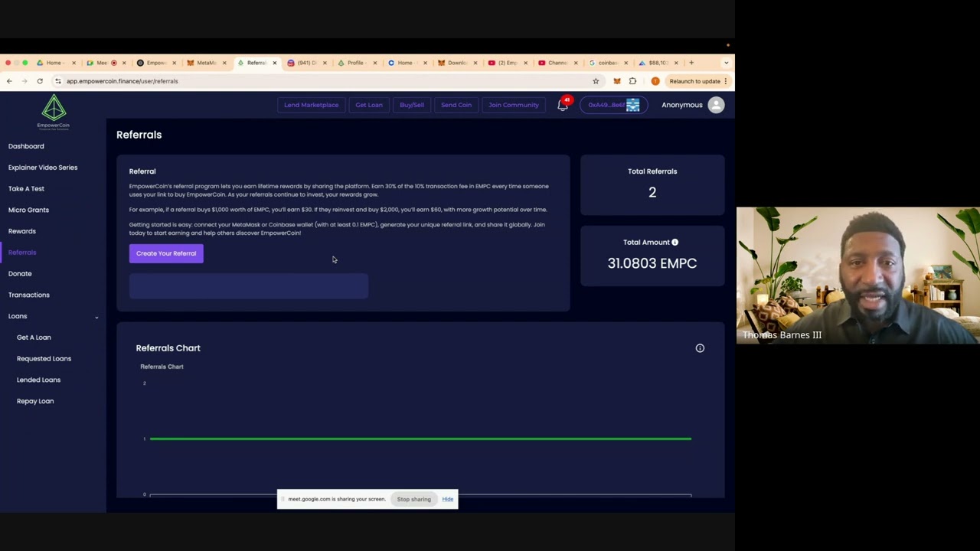Open Rewards sidebar item
Screen dimensions: 980x551
click(22, 231)
